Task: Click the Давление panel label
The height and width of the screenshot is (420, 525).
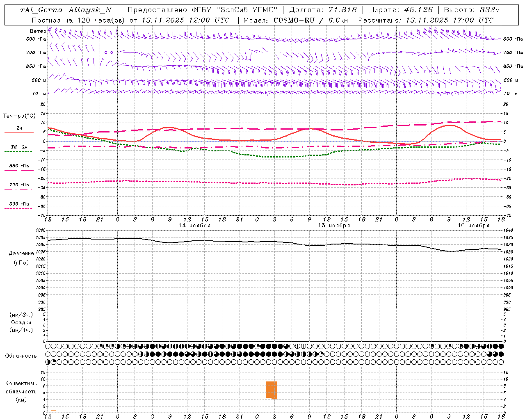Action: click(x=21, y=253)
